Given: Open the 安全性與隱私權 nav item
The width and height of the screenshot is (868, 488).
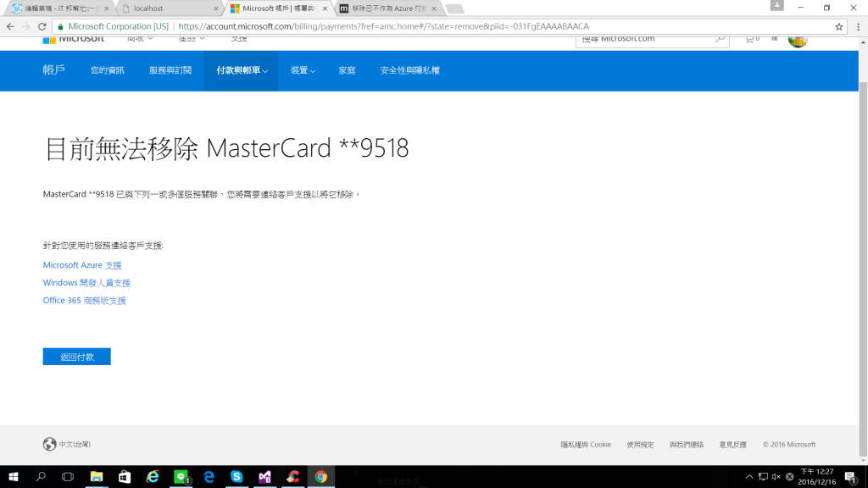Looking at the screenshot, I should click(409, 70).
